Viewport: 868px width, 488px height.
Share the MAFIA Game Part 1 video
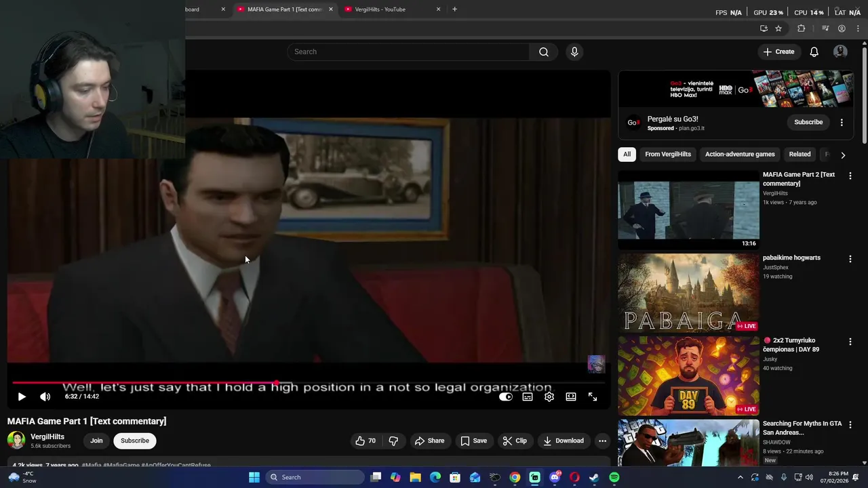tap(429, 441)
